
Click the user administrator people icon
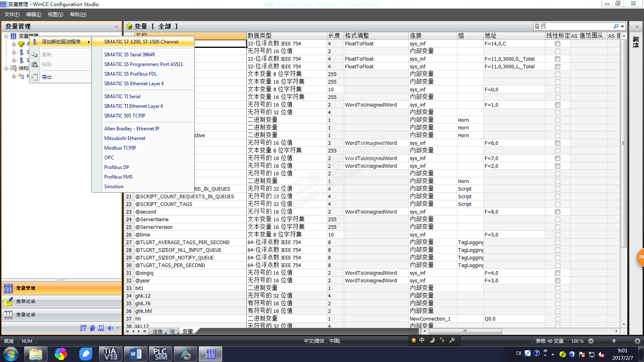click(92, 328)
